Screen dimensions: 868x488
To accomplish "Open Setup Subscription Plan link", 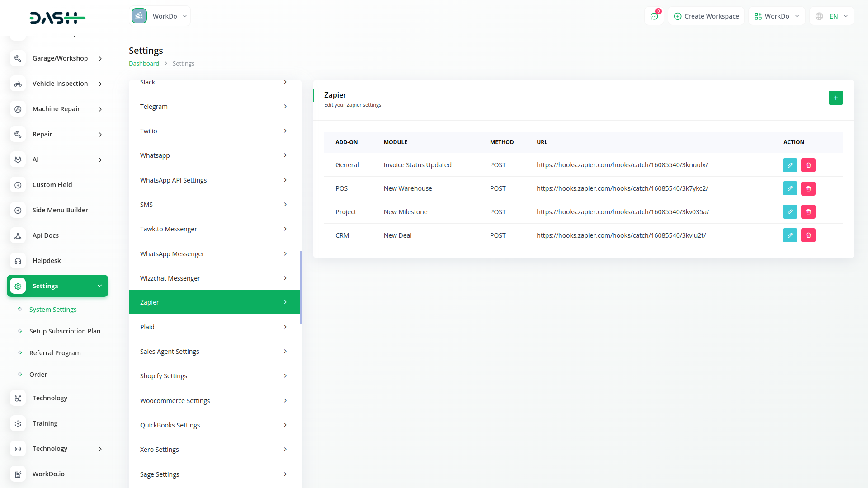I will [x=65, y=331].
